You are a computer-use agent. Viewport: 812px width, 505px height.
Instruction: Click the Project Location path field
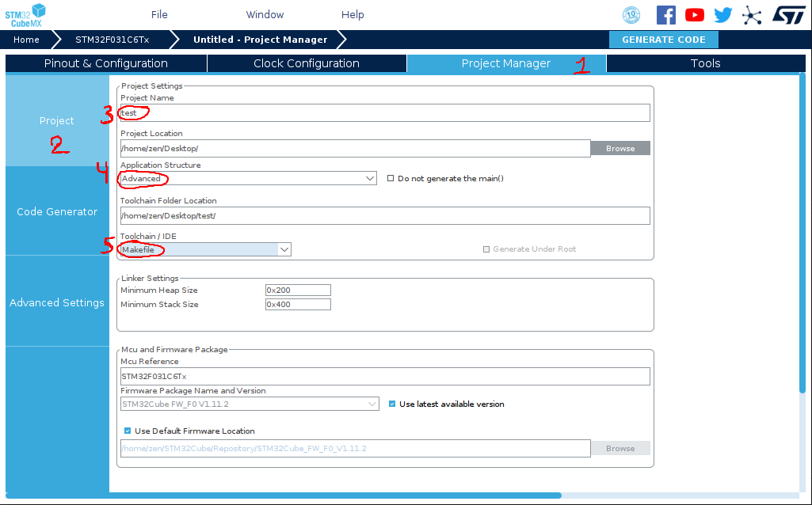[355, 148]
